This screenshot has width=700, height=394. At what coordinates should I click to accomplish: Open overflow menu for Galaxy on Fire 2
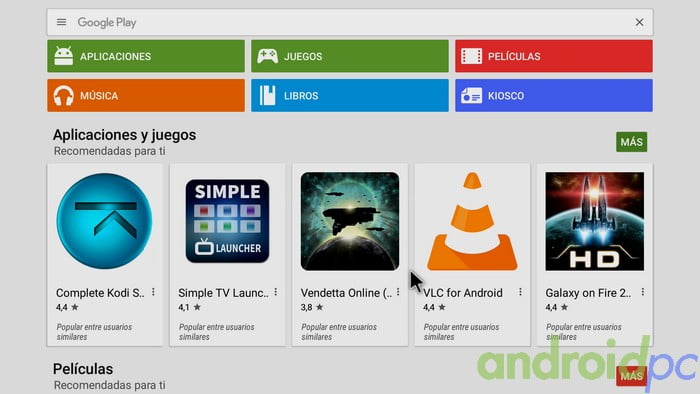click(642, 292)
